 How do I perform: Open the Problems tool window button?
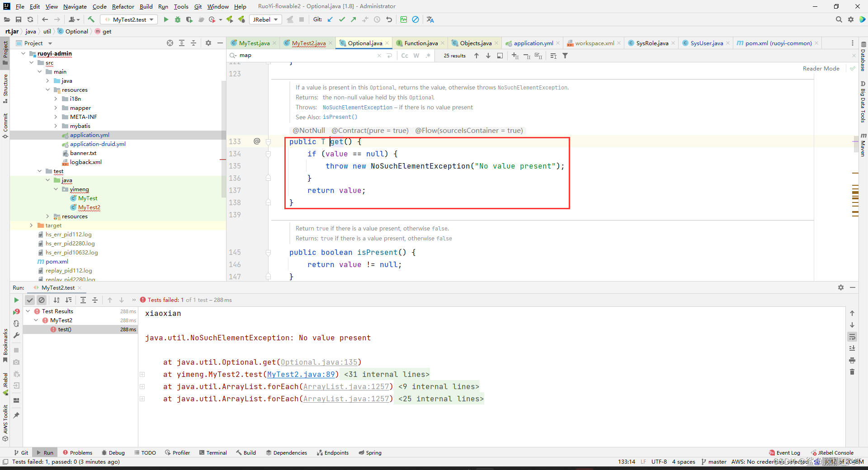pyautogui.click(x=78, y=453)
